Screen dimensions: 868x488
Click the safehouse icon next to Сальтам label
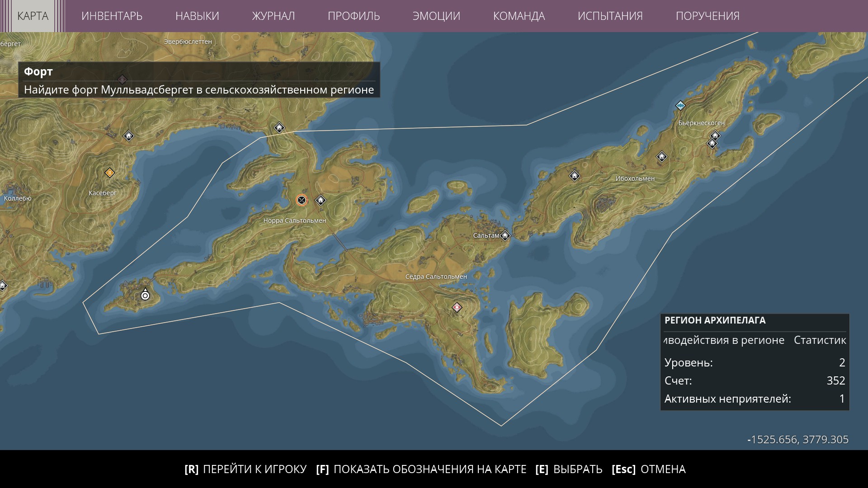tap(505, 235)
